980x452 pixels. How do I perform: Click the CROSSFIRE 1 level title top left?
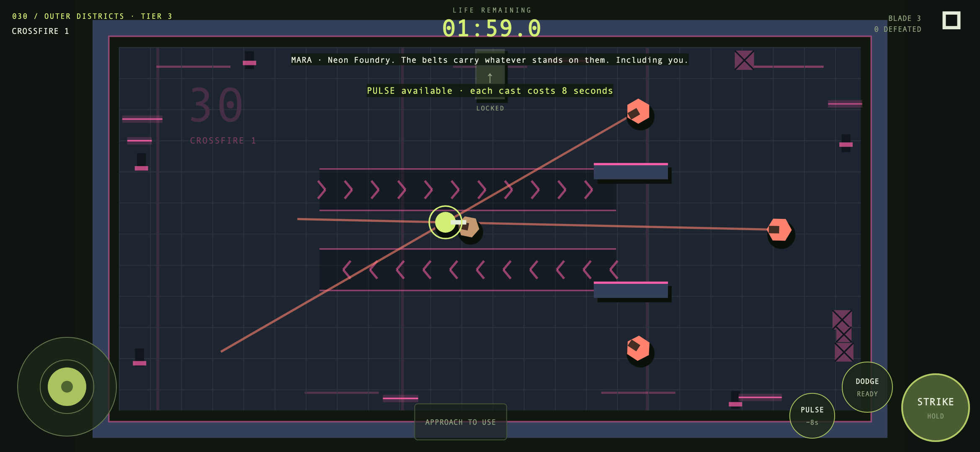[40, 31]
